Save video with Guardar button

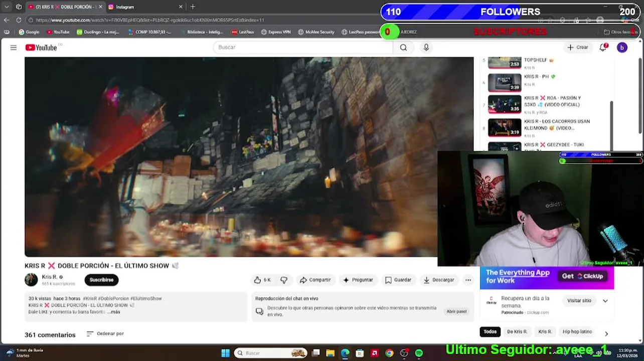398,280
